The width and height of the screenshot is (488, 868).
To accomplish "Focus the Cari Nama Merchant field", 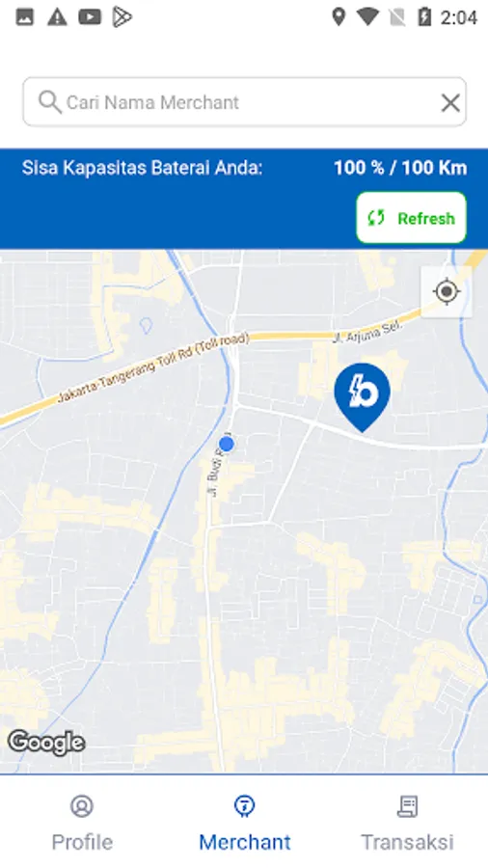I will [x=245, y=102].
